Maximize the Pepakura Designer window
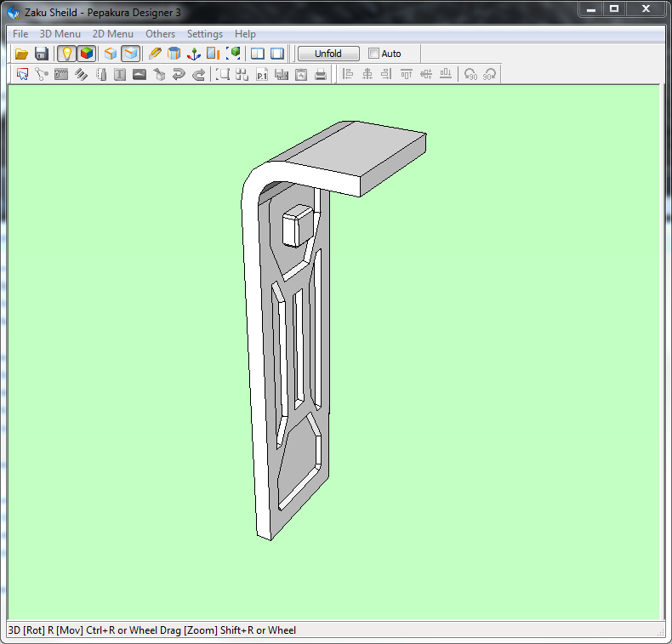Screen dimensions: 672x644 [614, 9]
